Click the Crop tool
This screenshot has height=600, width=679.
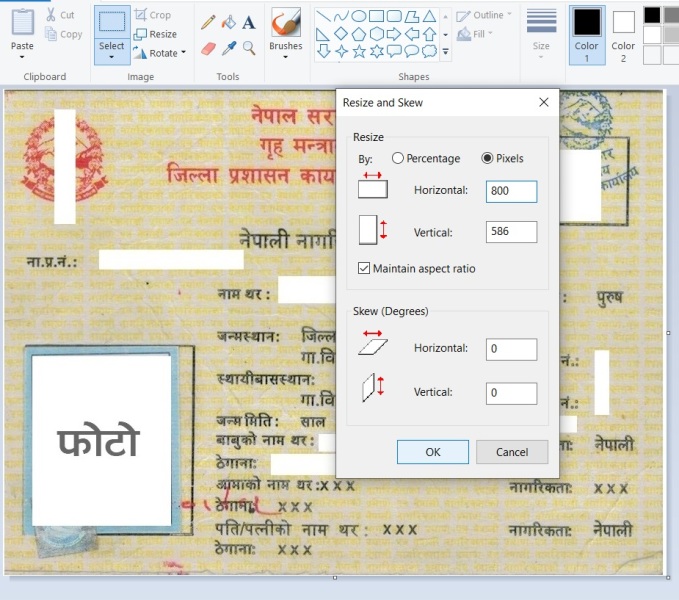pyautogui.click(x=153, y=15)
